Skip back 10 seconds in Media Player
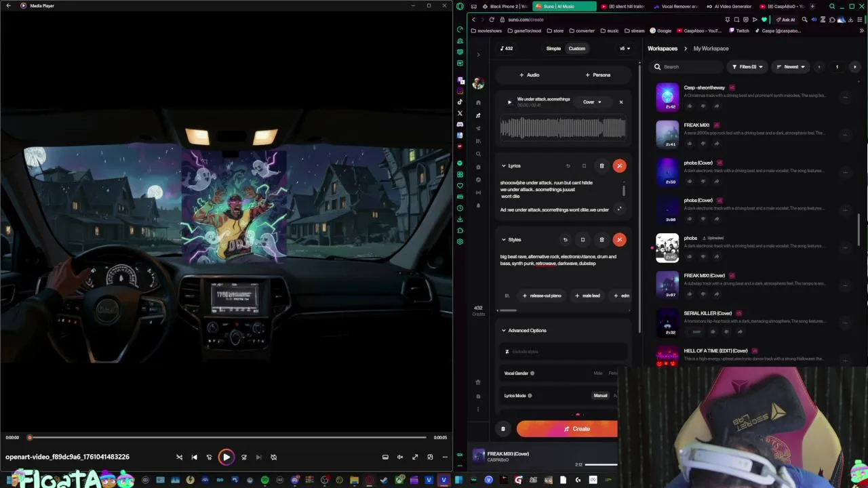The width and height of the screenshot is (868, 488). 209,457
